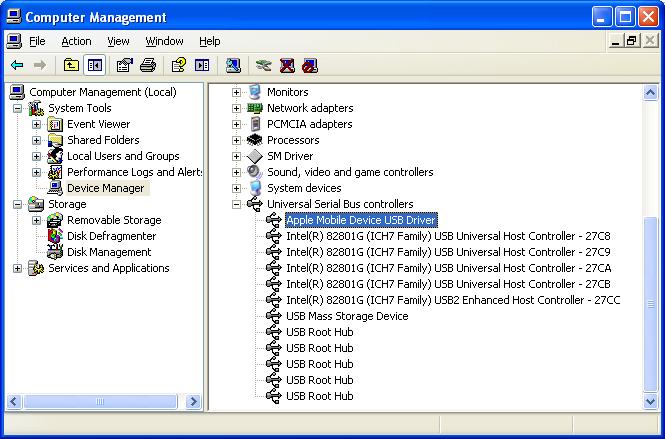Click the Services and Applications icon
The image size is (665, 439).
(36, 268)
